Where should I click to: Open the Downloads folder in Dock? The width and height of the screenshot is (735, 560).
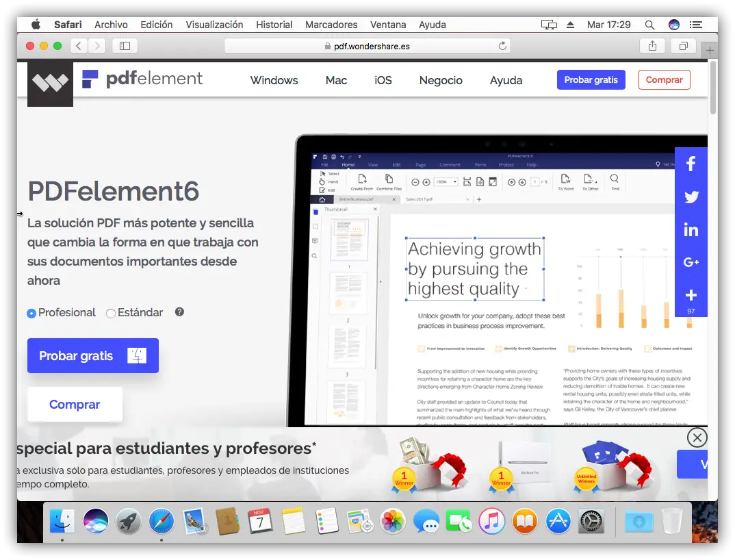coord(639,521)
